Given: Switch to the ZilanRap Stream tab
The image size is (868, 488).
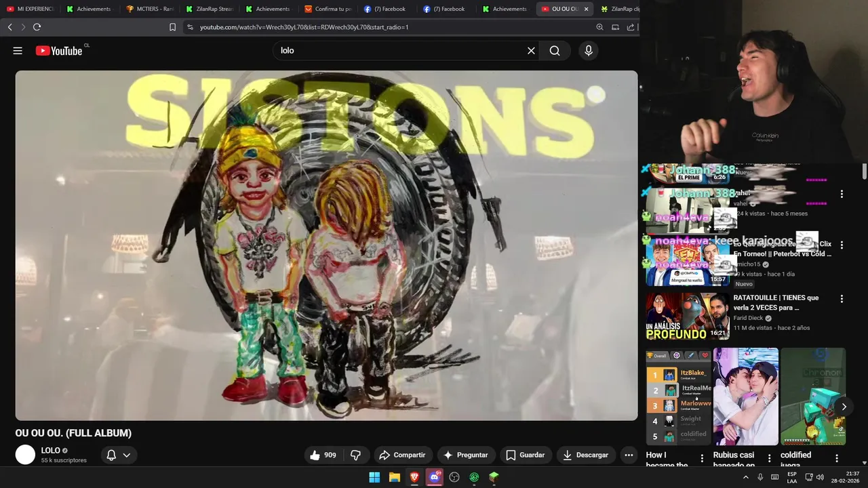Looking at the screenshot, I should click(210, 9).
